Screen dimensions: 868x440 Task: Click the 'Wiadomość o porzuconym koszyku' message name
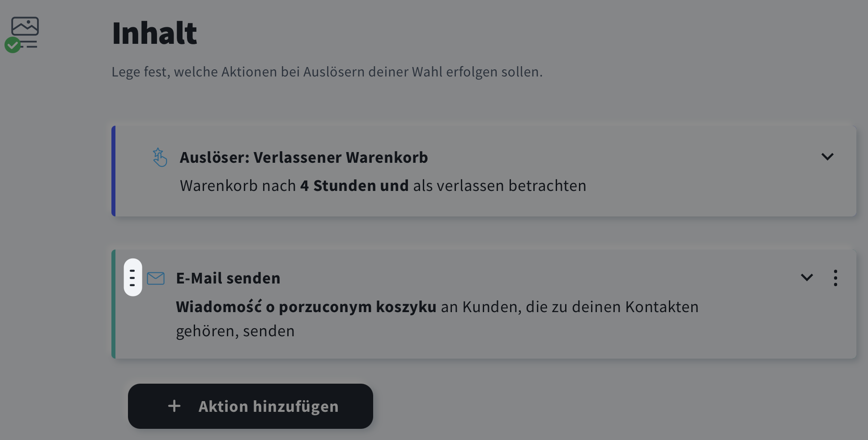pyautogui.click(x=306, y=307)
